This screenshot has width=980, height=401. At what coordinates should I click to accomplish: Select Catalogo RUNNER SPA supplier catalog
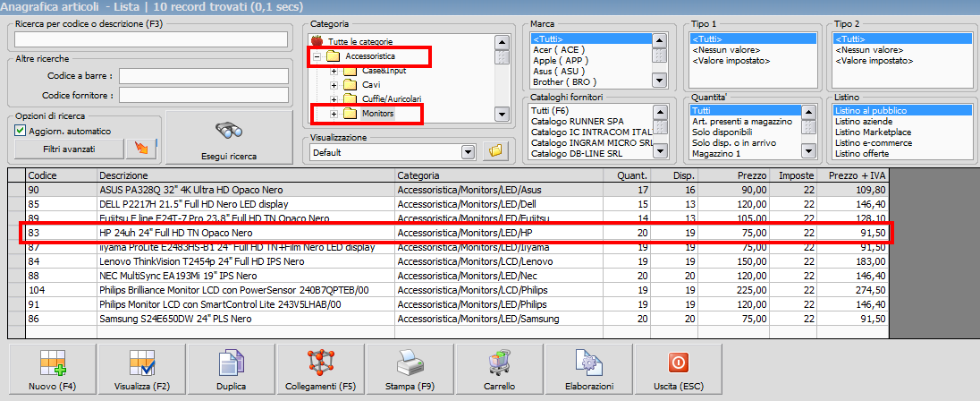(x=577, y=122)
